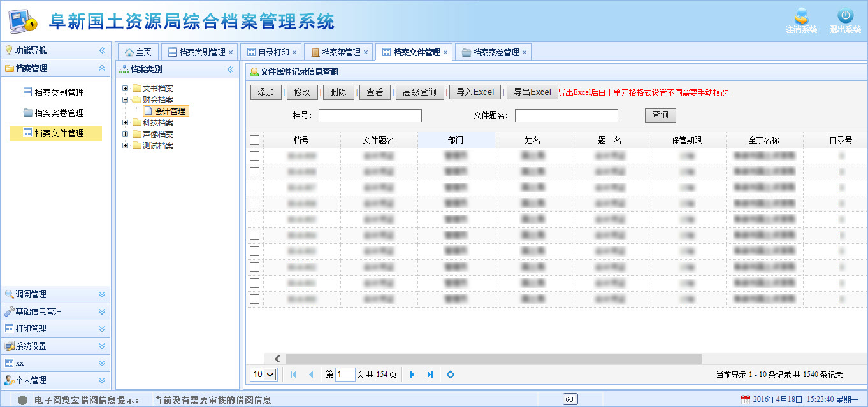This screenshot has height=407, width=868.
Task: Close the 目录打印 tab
Action: pyautogui.click(x=294, y=52)
